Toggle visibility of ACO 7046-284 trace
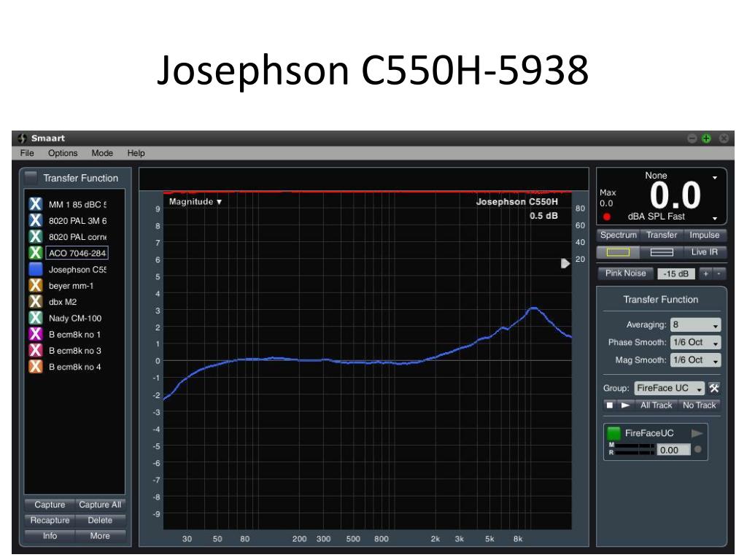The height and width of the screenshot is (560, 747). pyautogui.click(x=35, y=253)
